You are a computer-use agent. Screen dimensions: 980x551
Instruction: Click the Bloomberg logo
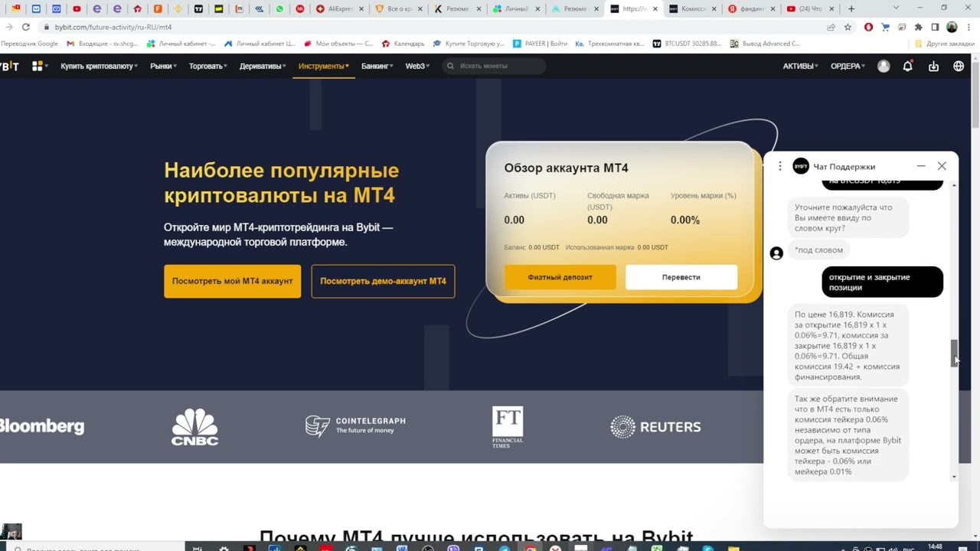[x=42, y=426]
